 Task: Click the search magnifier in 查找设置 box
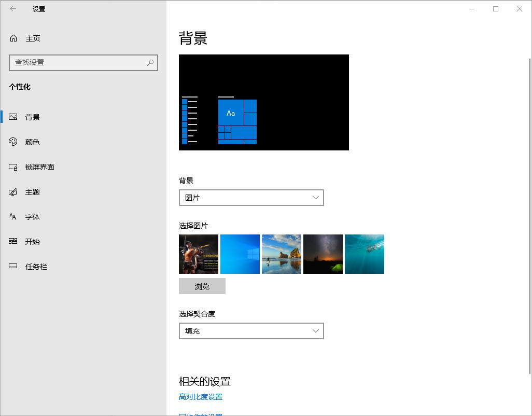point(150,63)
